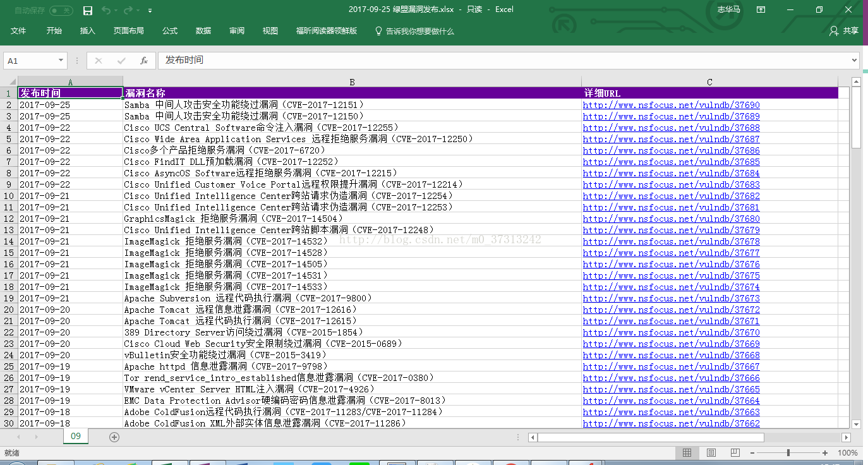Switch to the 公式 tab
Image resolution: width=868 pixels, height=465 pixels.
[170, 31]
